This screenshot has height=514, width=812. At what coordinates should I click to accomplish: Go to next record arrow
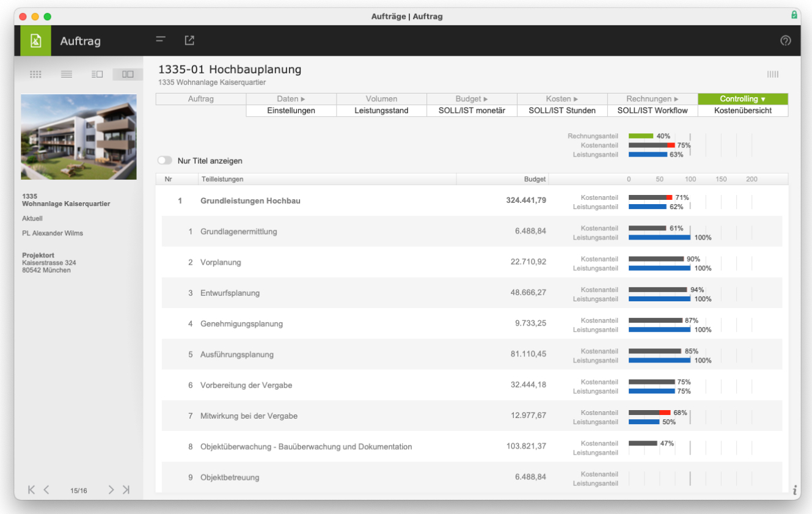click(111, 490)
